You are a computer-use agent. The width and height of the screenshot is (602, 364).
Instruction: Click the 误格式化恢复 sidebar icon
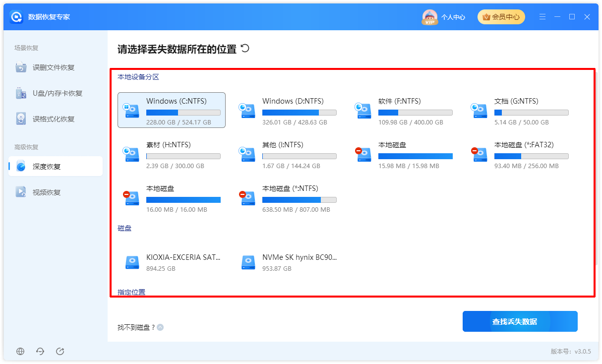pos(21,119)
